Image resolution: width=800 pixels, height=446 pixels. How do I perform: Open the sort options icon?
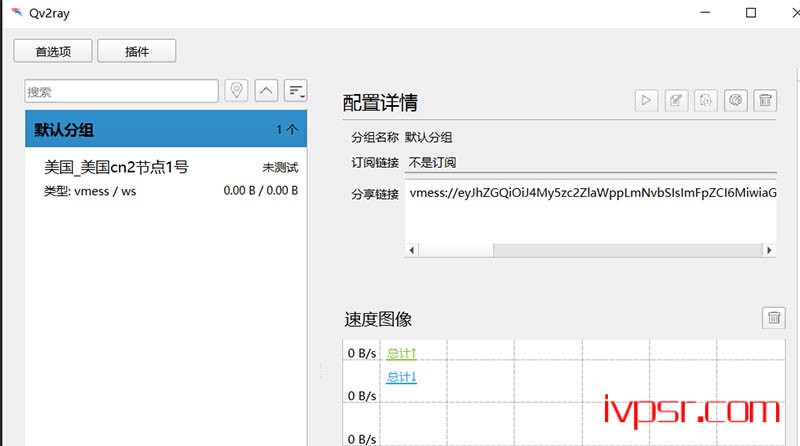pyautogui.click(x=296, y=91)
